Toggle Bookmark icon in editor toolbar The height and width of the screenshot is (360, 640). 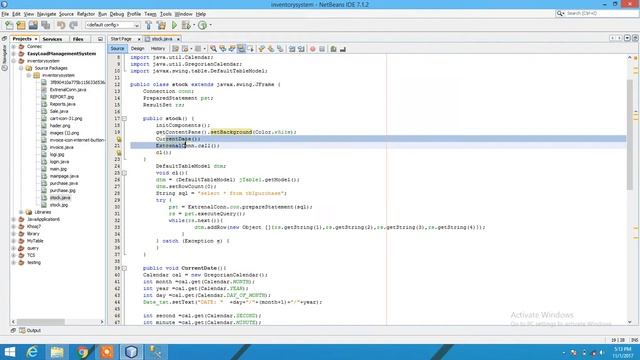click(x=280, y=49)
